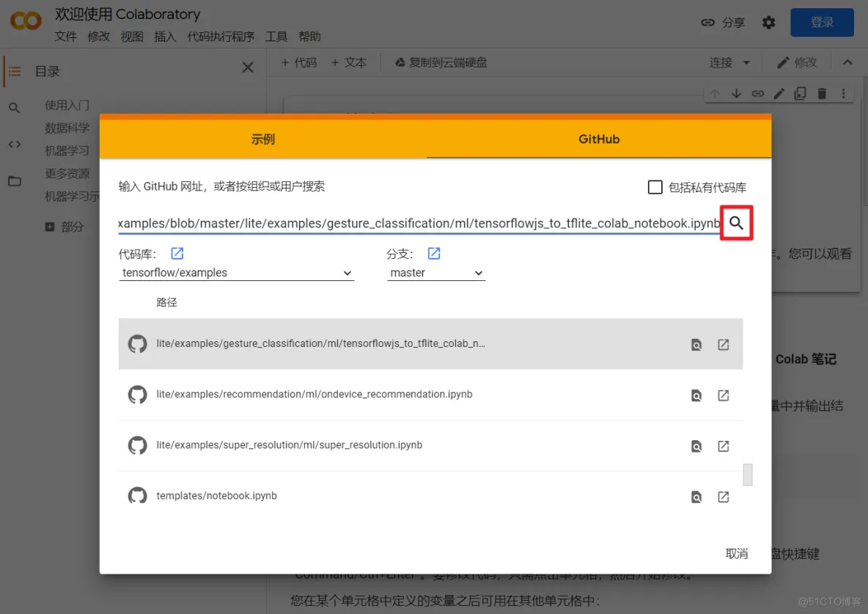Switch to 示例 tab

pyautogui.click(x=263, y=139)
